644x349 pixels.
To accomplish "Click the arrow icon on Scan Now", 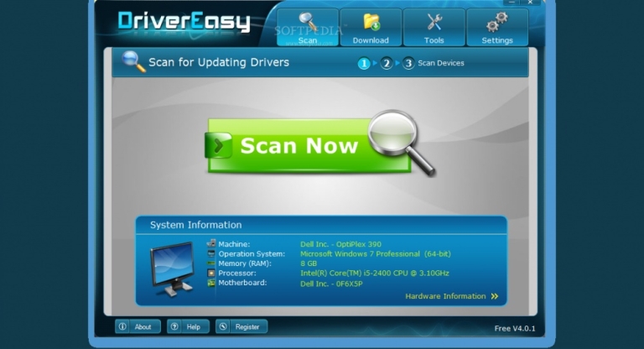I will pyautogui.click(x=219, y=145).
